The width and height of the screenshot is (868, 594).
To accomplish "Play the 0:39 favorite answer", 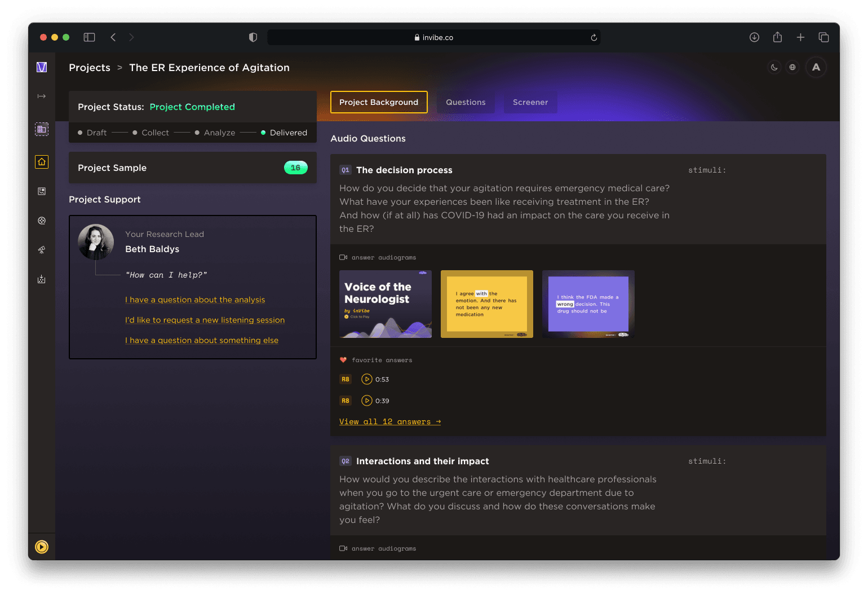I will point(367,401).
